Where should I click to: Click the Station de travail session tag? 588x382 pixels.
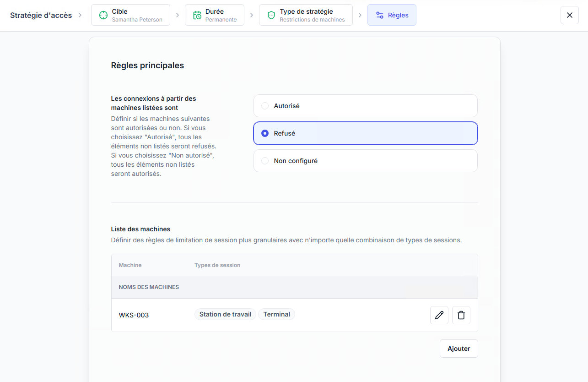tap(225, 314)
